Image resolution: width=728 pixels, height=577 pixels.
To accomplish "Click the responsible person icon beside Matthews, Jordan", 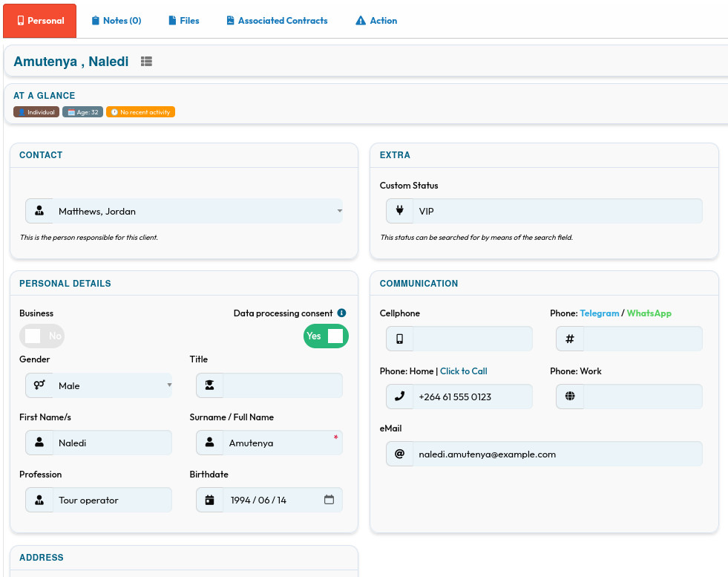I will click(x=39, y=211).
